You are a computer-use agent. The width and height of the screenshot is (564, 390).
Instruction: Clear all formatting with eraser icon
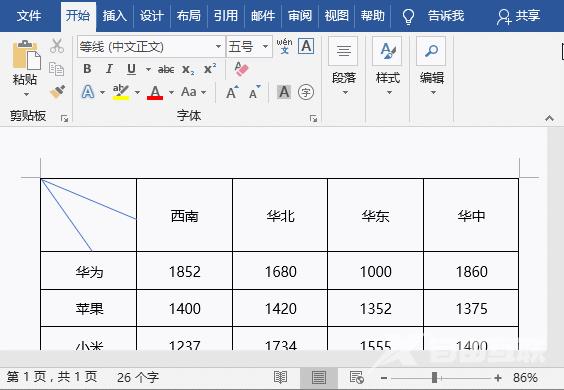coord(241,68)
